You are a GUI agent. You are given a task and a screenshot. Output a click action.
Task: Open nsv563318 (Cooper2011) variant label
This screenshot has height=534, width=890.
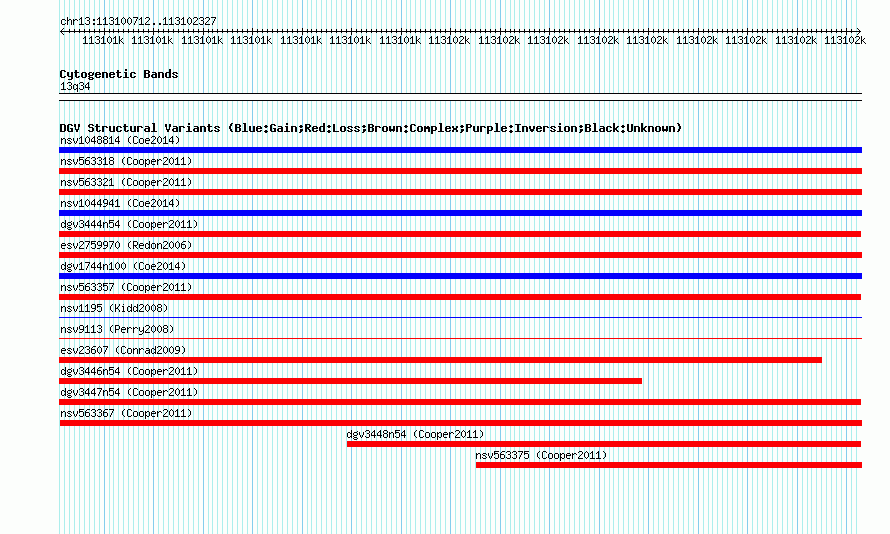(126, 161)
